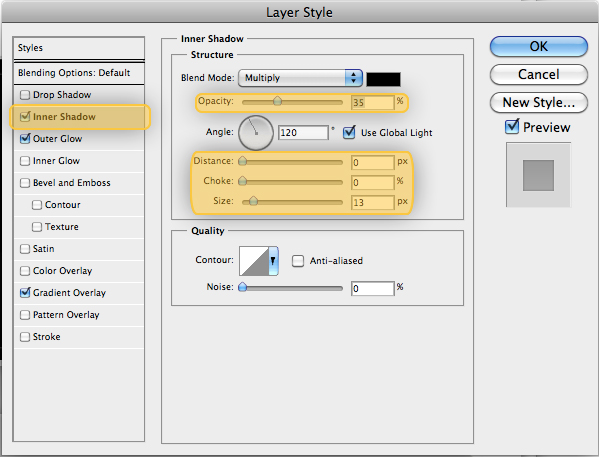This screenshot has width=599, height=457.
Task: Open the Blend Mode Multiply dropdown
Action: click(x=300, y=78)
